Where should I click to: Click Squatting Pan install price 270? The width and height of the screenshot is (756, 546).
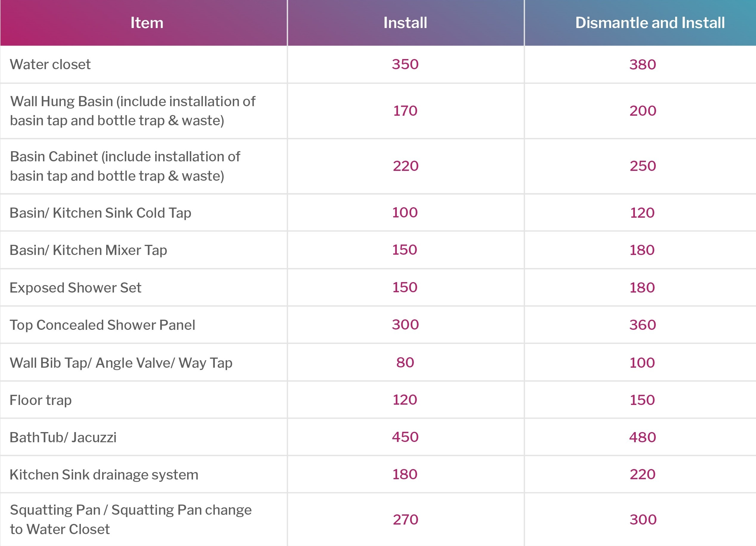(x=405, y=519)
